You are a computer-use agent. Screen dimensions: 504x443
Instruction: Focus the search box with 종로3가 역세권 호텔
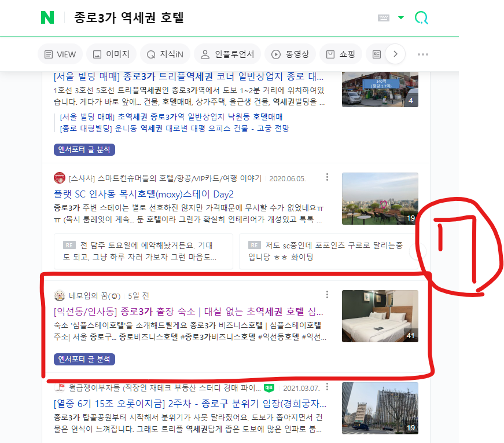128,18
